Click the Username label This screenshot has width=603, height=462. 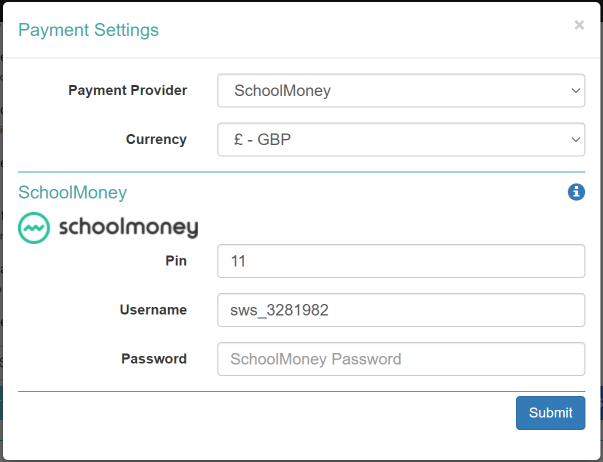coord(153,309)
